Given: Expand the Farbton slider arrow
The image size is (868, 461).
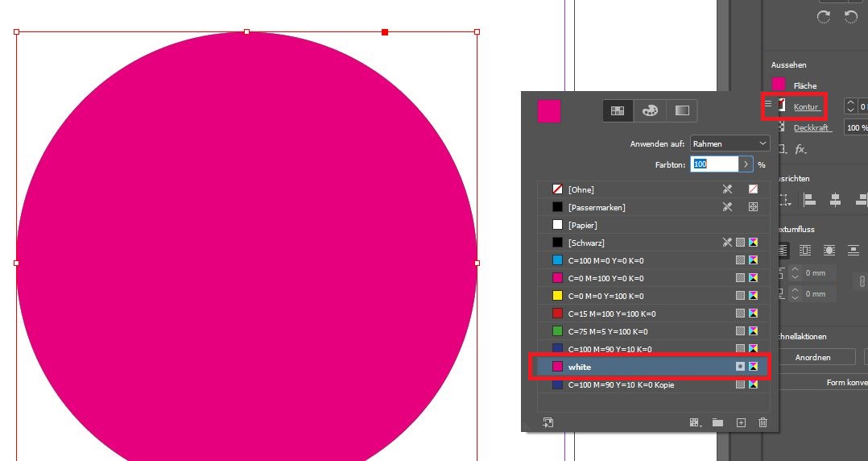Looking at the screenshot, I should [746, 164].
